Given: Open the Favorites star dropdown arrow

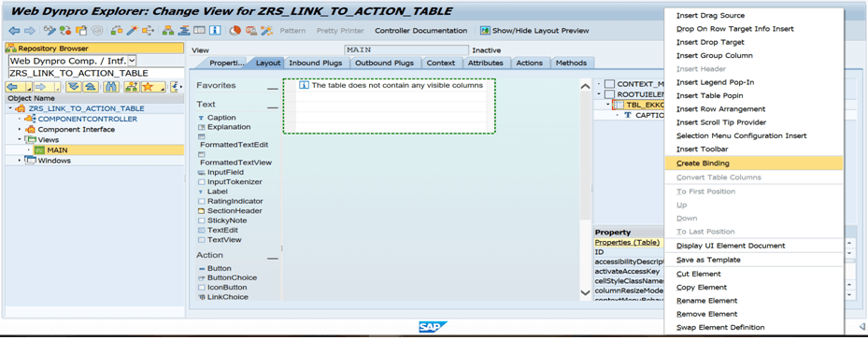Looking at the screenshot, I should pyautogui.click(x=163, y=89).
